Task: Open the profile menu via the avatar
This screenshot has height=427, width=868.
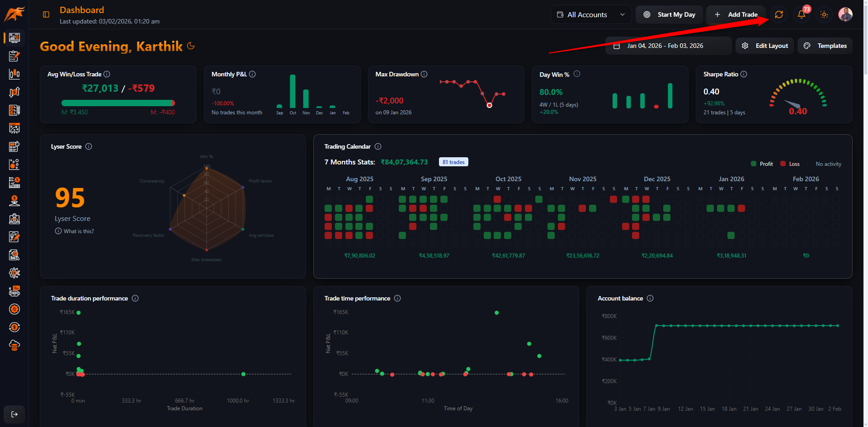Action: [845, 14]
